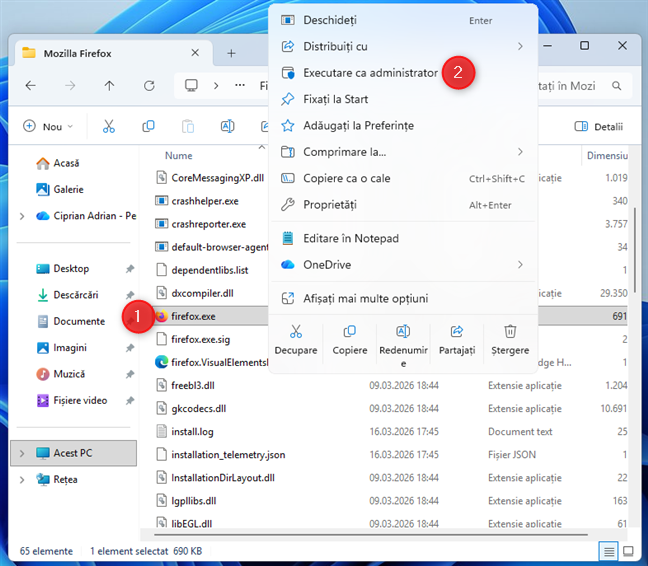Open Proprietăți from context menu
The height and width of the screenshot is (566, 648).
pyautogui.click(x=403, y=205)
